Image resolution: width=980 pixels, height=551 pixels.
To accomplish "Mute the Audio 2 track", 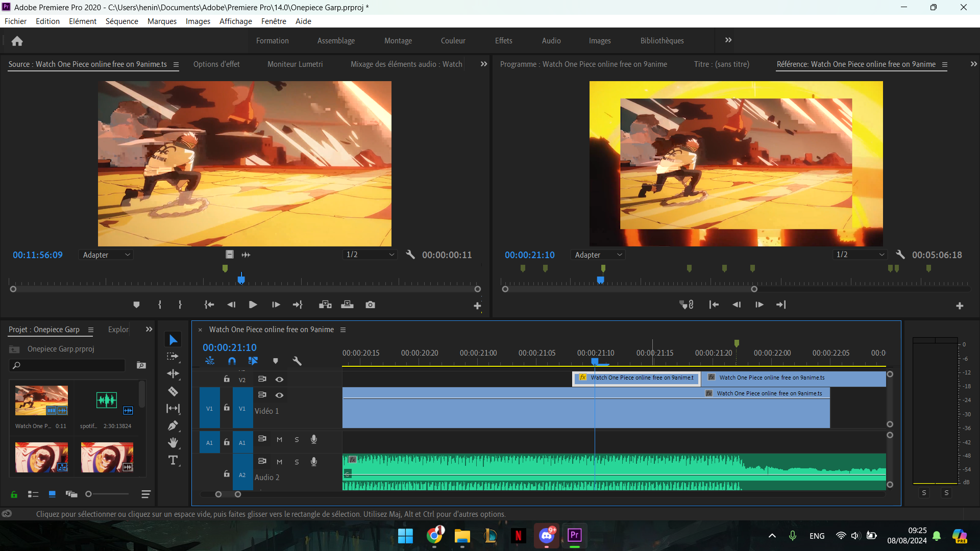I will pos(279,462).
